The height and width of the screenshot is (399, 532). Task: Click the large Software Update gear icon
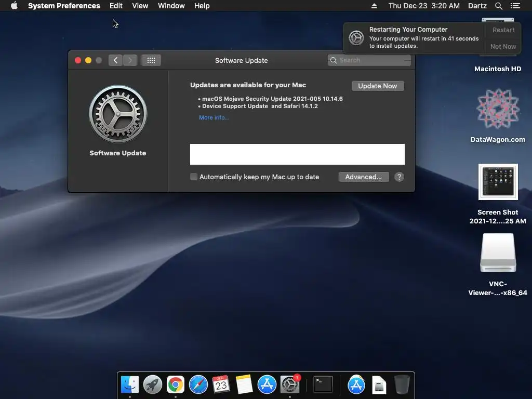click(118, 114)
